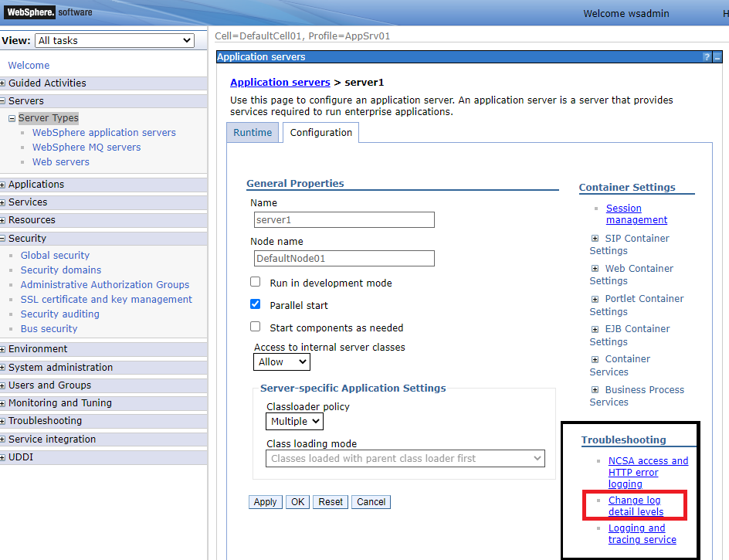Image resolution: width=729 pixels, height=560 pixels.
Task: Open WebSphere MQ servers link
Action: pyautogui.click(x=86, y=148)
